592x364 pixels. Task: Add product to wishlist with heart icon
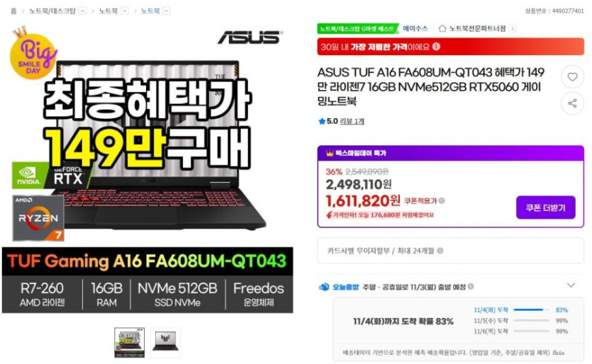(572, 77)
